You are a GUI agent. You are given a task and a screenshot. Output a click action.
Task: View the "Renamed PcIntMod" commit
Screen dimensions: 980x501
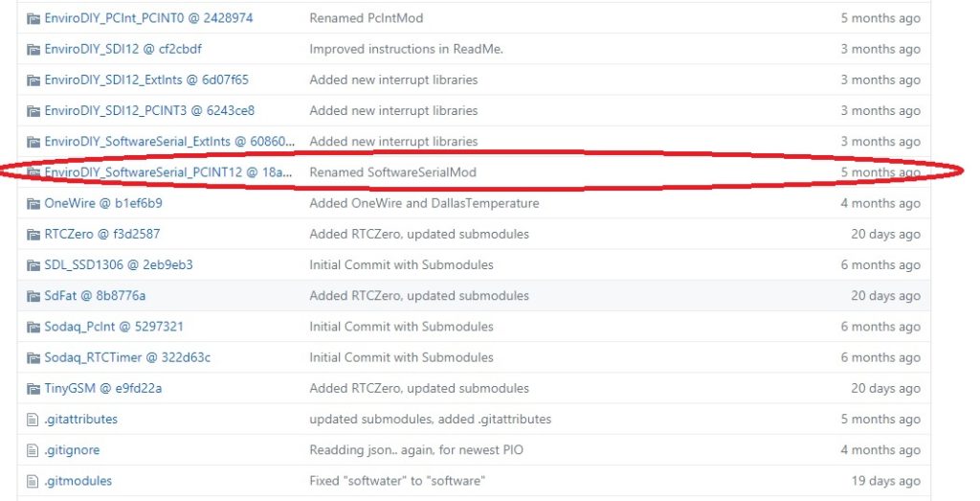[x=367, y=18]
